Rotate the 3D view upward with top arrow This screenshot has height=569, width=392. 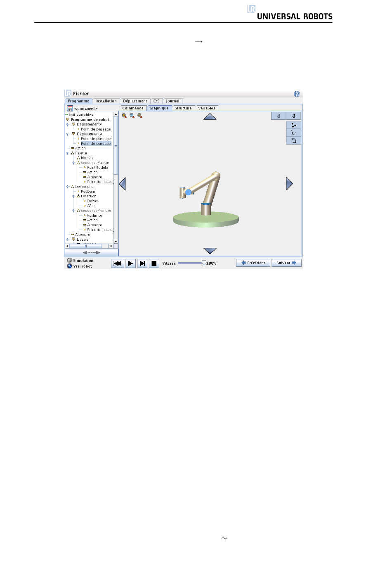pos(210,117)
